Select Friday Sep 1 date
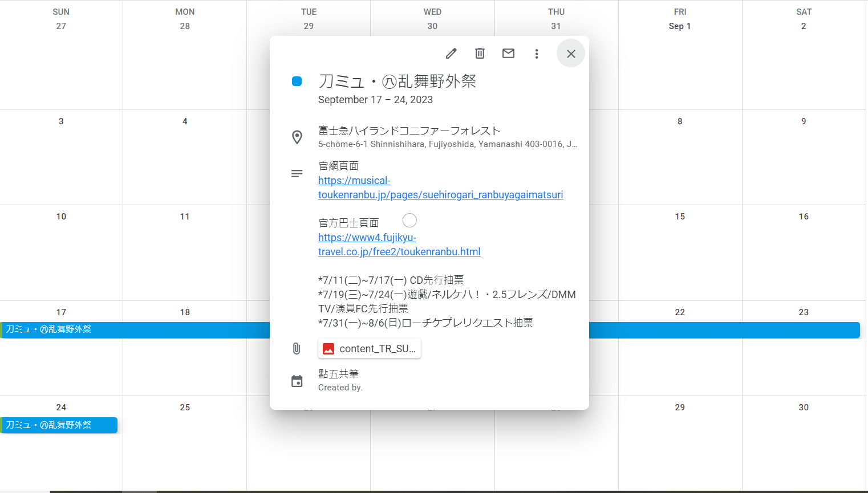Screen dimensions: 868x493 point(680,26)
